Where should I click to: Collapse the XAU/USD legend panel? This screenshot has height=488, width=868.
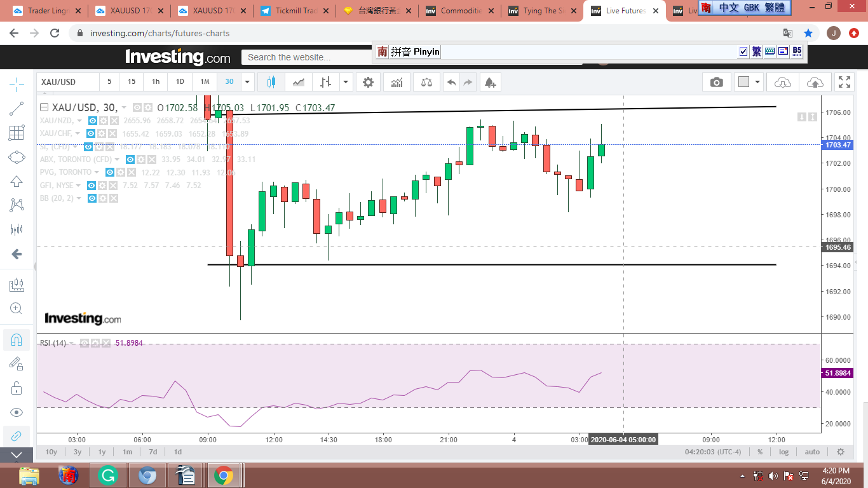[x=44, y=107]
